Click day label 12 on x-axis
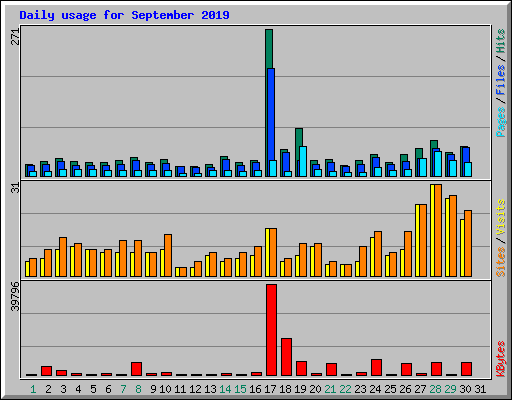This screenshot has width=512, height=400. (195, 389)
